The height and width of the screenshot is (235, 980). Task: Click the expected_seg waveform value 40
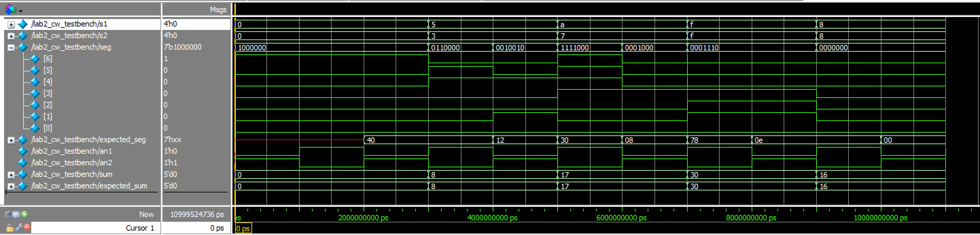(x=371, y=140)
